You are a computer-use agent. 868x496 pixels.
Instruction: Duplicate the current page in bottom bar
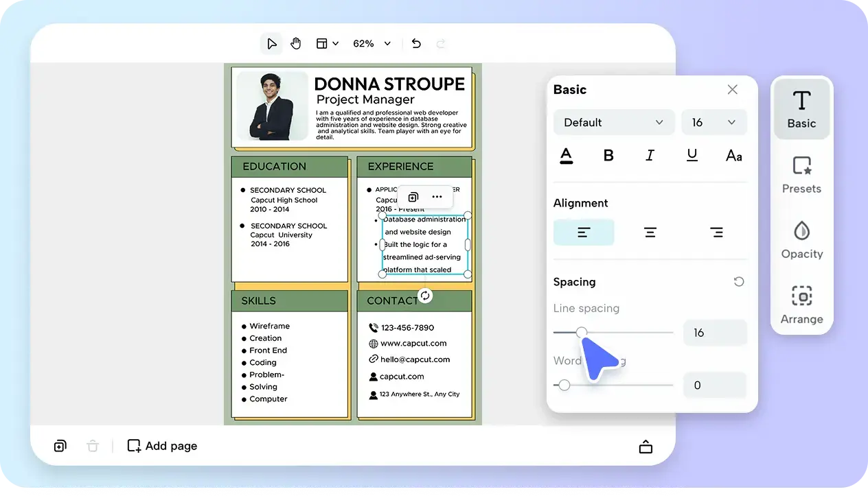click(60, 447)
